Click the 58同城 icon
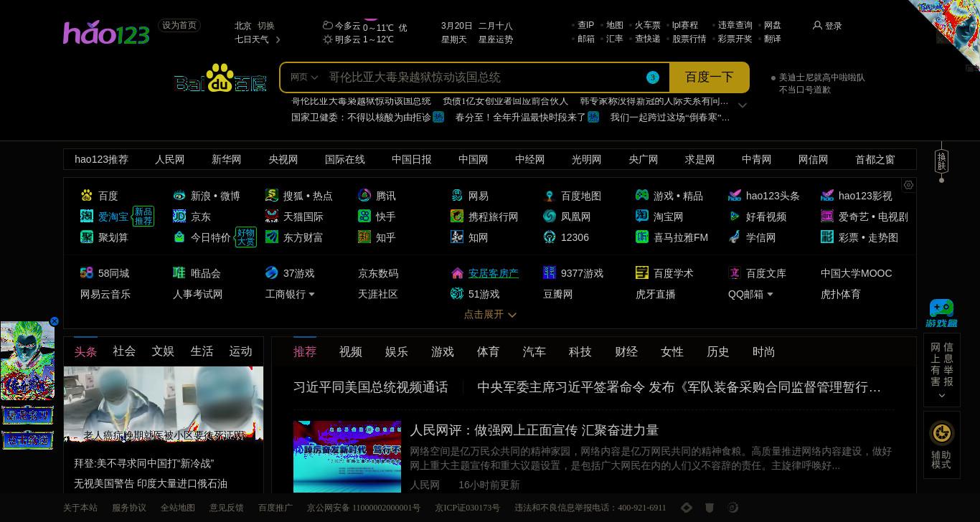The height and width of the screenshot is (522, 980). point(87,272)
